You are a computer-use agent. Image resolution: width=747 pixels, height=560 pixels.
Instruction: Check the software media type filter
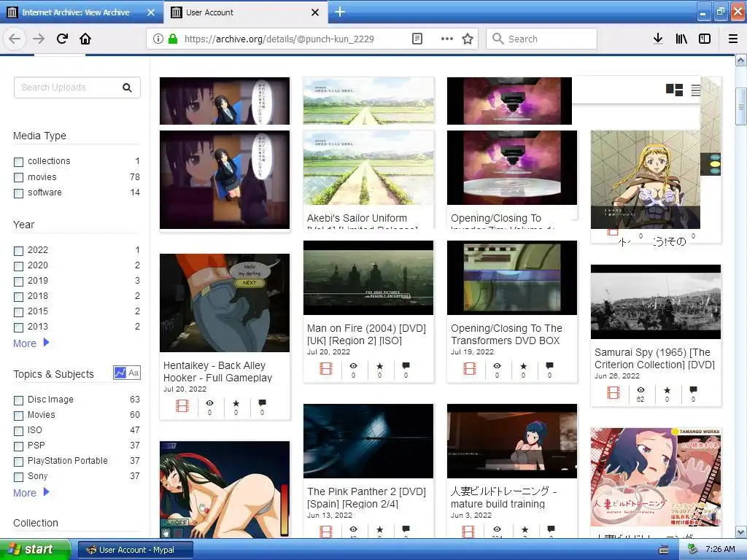point(18,193)
